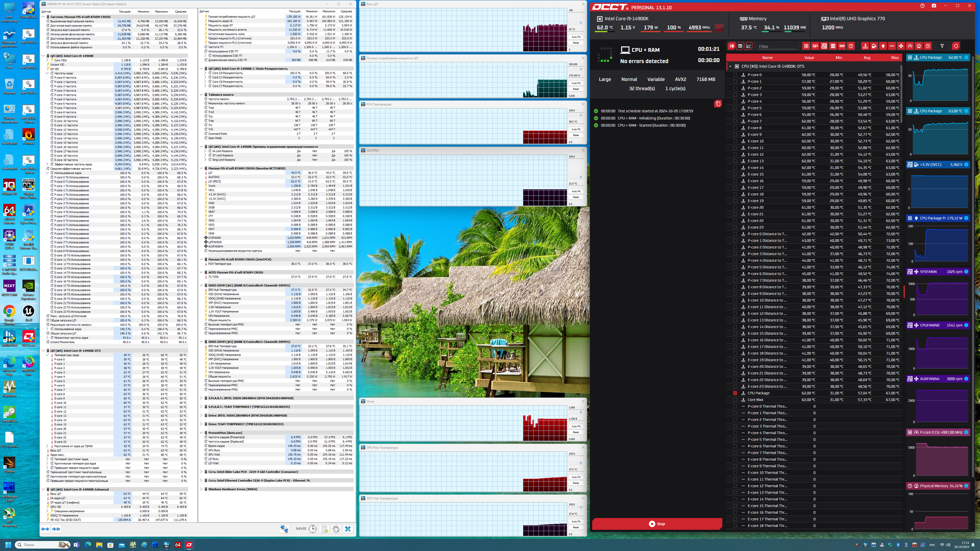
Task: Click the Max column header in OCCT
Action: (x=894, y=58)
